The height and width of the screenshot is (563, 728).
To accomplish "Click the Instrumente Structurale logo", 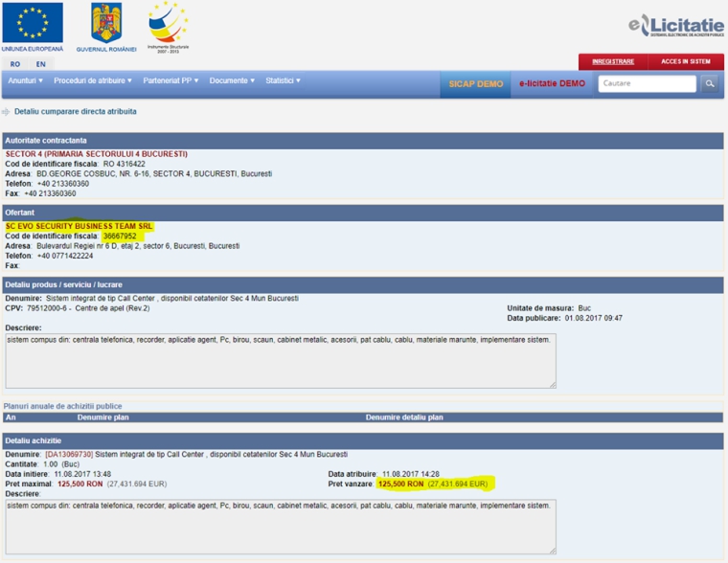I will pos(168,27).
